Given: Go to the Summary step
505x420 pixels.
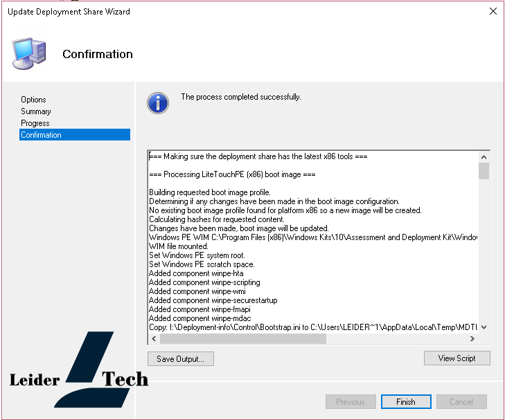Looking at the screenshot, I should (36, 111).
